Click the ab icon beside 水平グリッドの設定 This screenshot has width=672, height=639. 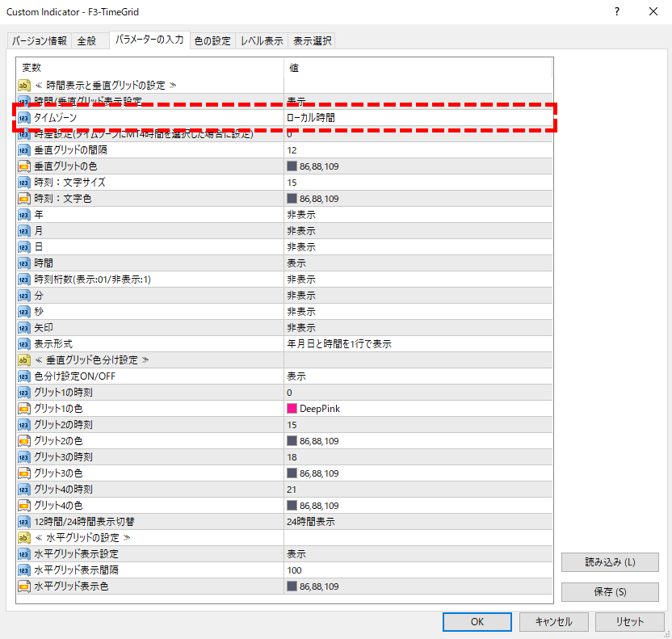tap(23, 538)
